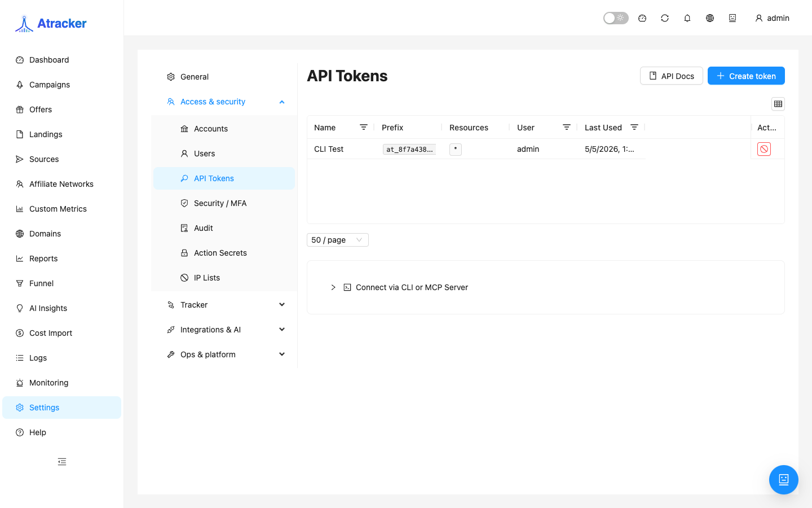The height and width of the screenshot is (508, 812).
Task: Expand Integrations & AI group
Action: point(224,330)
